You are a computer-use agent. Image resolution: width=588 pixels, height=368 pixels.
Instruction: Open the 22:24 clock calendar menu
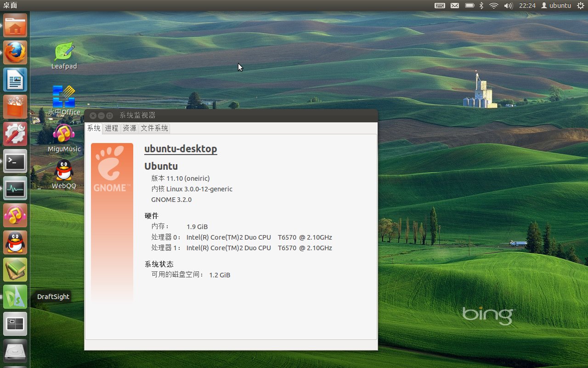(x=527, y=6)
